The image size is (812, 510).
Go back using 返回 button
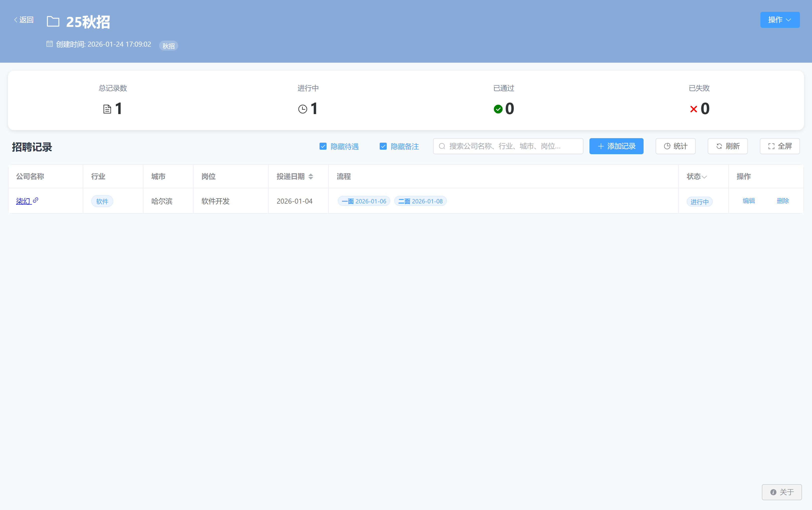coord(24,20)
